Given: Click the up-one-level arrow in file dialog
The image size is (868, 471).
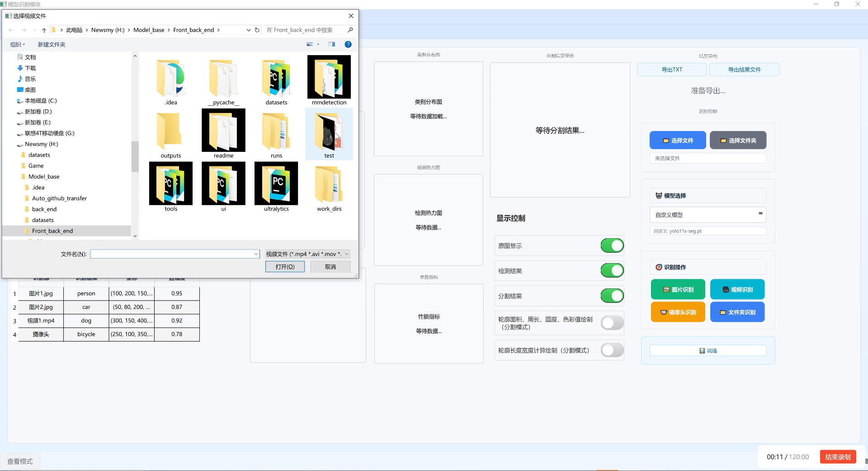Looking at the screenshot, I should tap(43, 30).
